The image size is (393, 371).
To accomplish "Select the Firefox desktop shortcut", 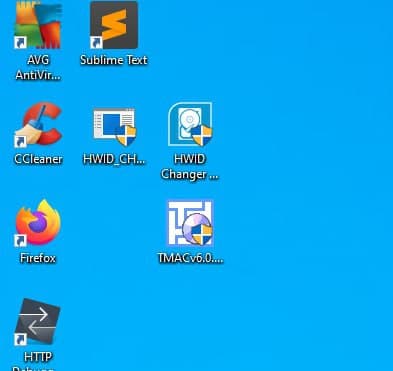I will (38, 223).
